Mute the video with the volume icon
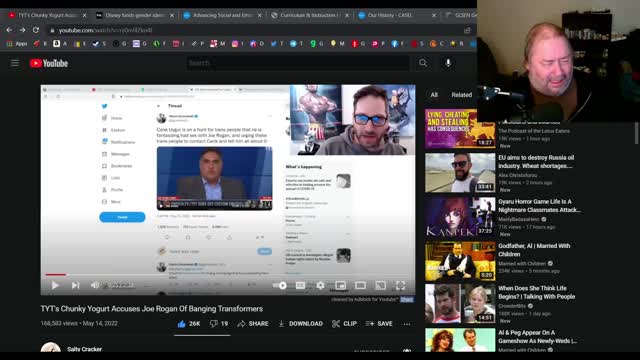Screen dimensions: 640x360 coord(95,285)
